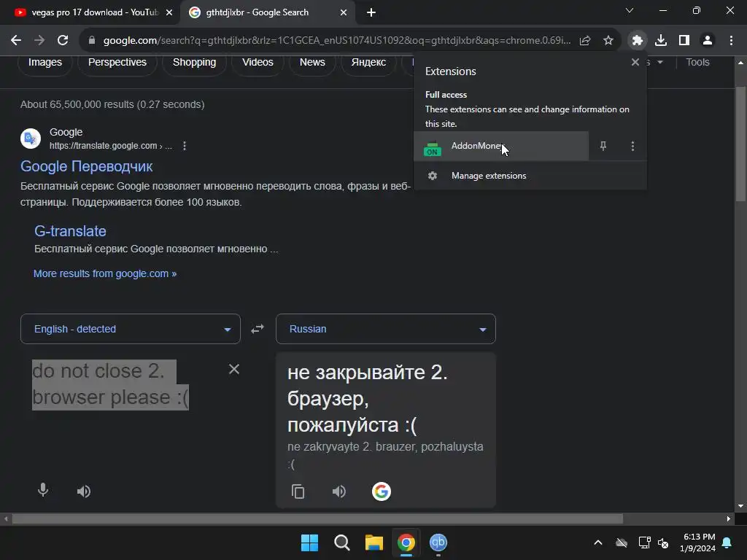The height and width of the screenshot is (560, 747).
Task: Click the address bar URL
Action: (x=337, y=41)
